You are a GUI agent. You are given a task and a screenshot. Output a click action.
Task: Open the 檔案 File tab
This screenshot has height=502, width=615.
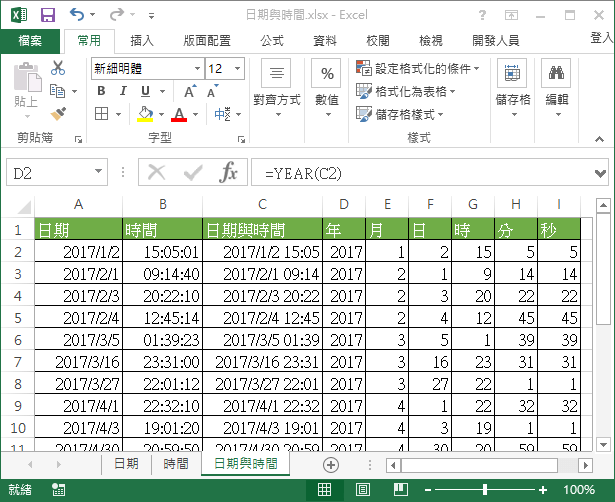click(30, 40)
